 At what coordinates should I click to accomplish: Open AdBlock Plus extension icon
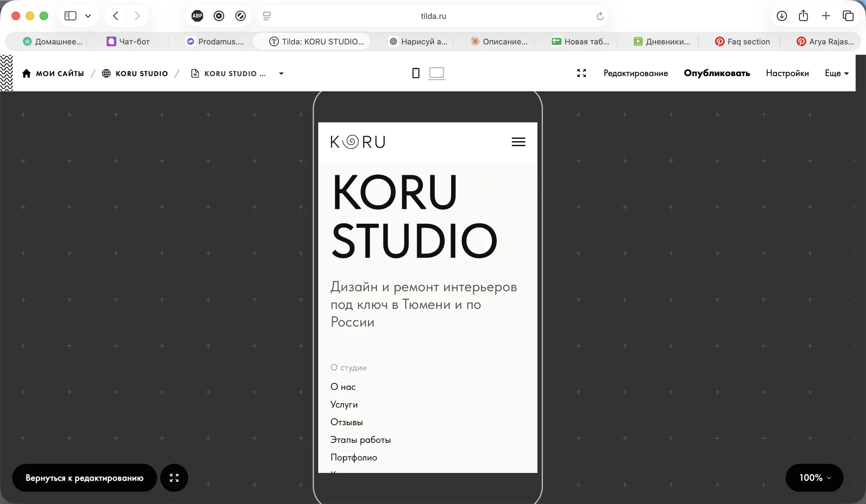(x=197, y=16)
